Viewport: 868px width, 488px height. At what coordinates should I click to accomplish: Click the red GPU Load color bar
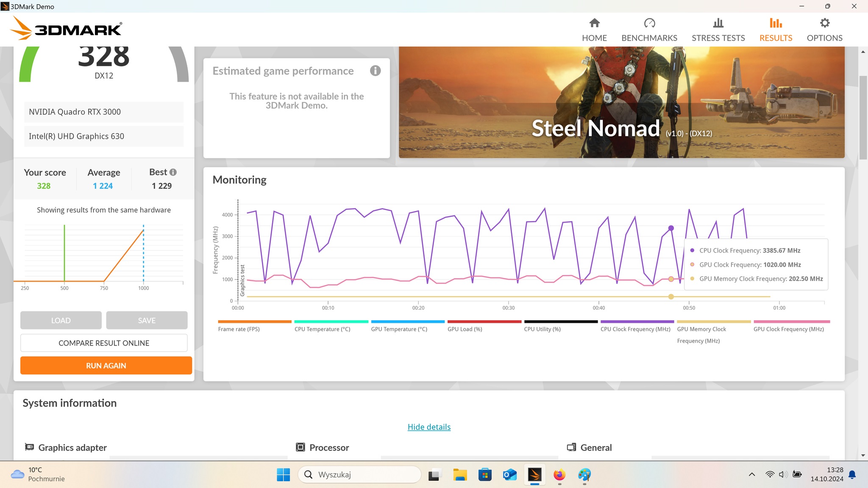(x=484, y=322)
